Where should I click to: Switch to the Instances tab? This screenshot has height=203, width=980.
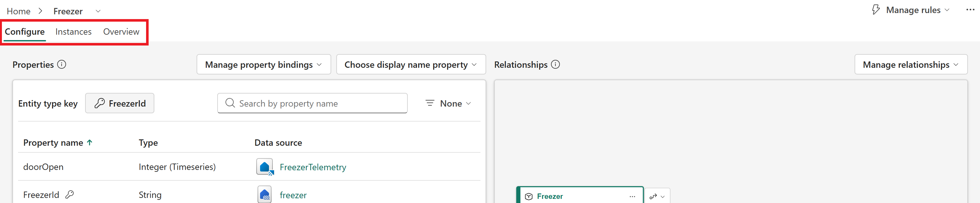(x=73, y=31)
